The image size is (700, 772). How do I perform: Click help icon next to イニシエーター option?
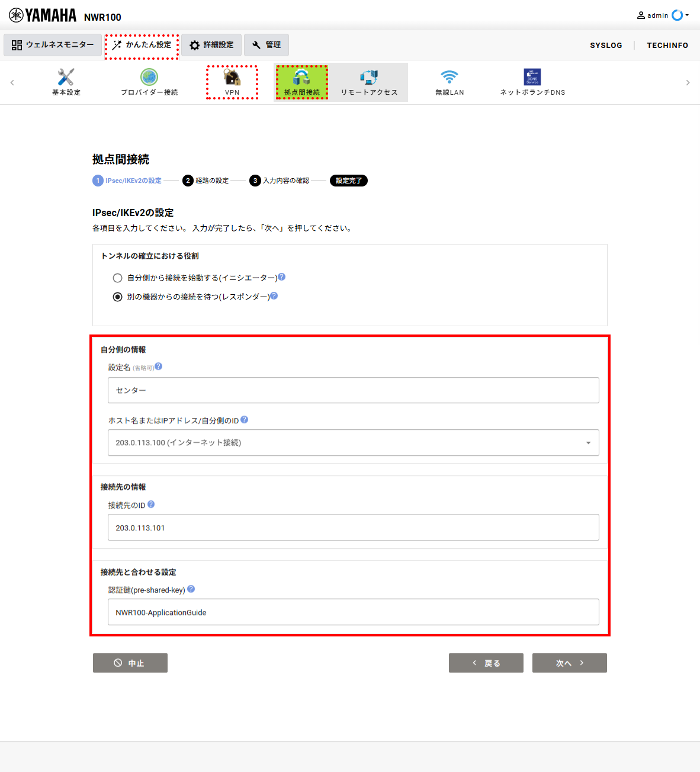282,276
